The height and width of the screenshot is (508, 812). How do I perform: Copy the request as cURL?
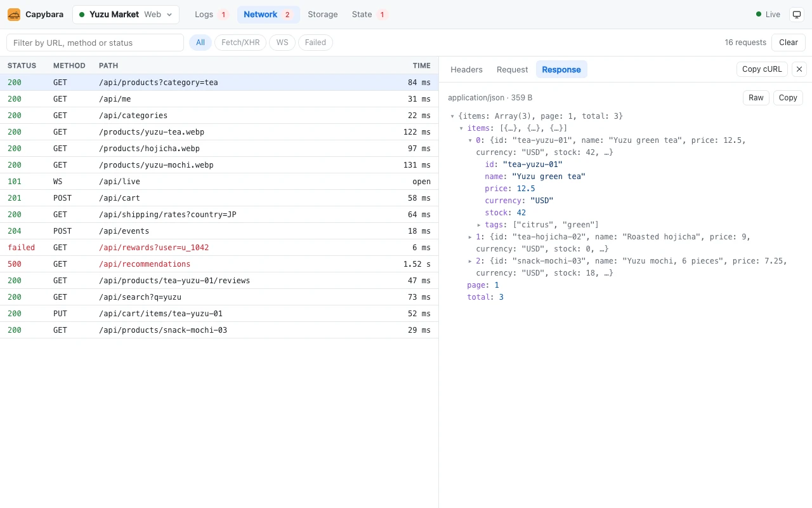click(x=762, y=69)
